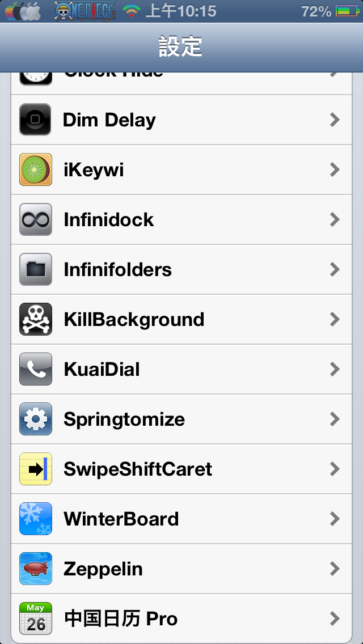The width and height of the screenshot is (363, 644).
Task: Tap the Infinifolders folder icon
Action: pyautogui.click(x=35, y=269)
